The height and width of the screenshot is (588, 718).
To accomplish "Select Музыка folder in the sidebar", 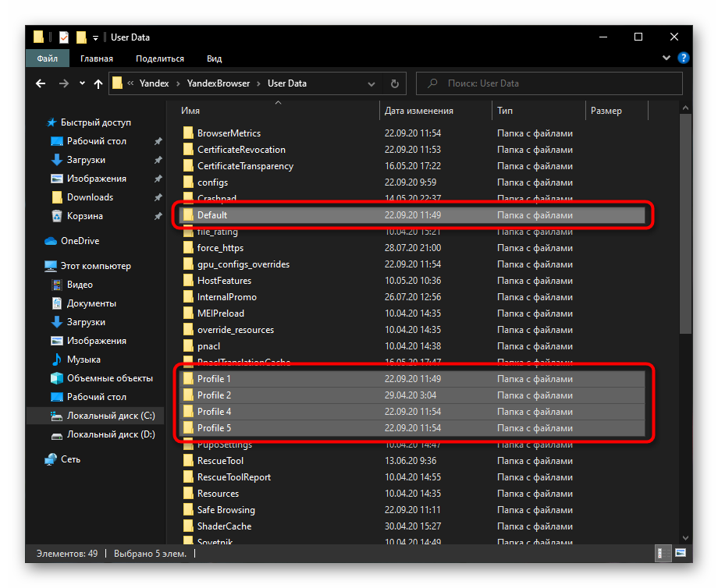I will click(84, 360).
